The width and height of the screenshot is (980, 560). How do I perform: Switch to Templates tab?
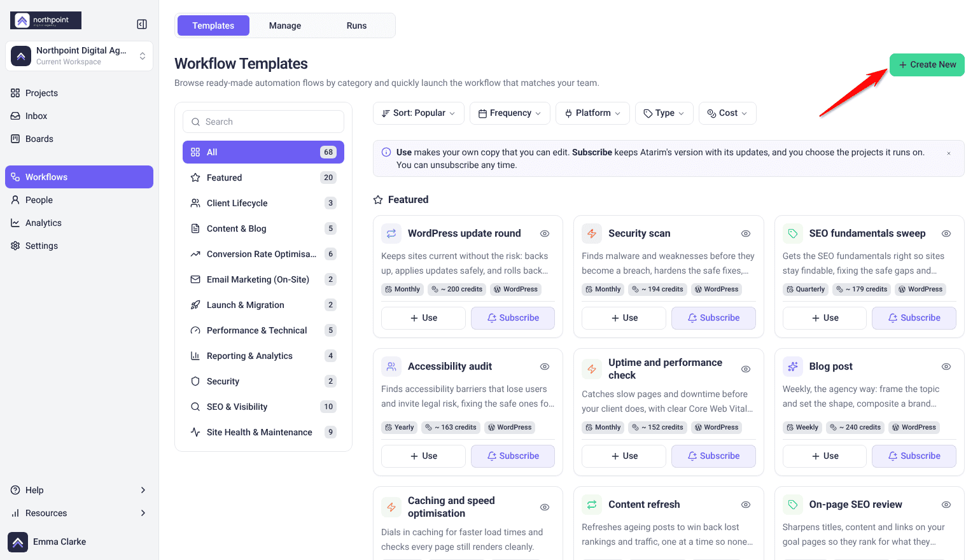pos(213,25)
